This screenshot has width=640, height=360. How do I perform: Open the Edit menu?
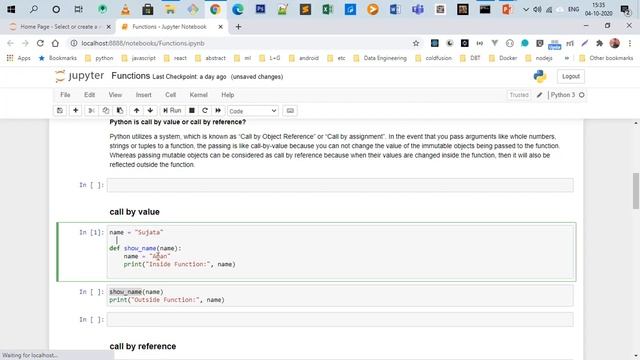click(89, 95)
